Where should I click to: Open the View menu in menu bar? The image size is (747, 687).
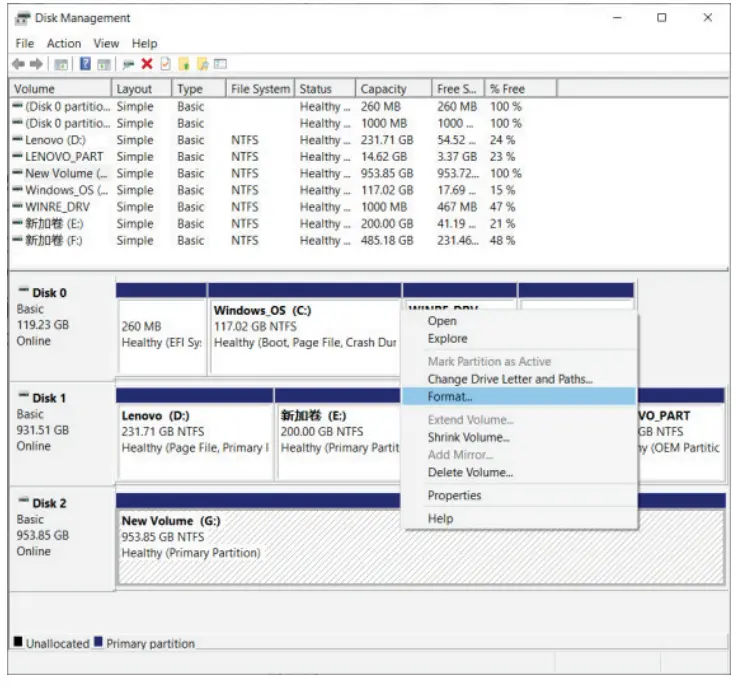(106, 44)
